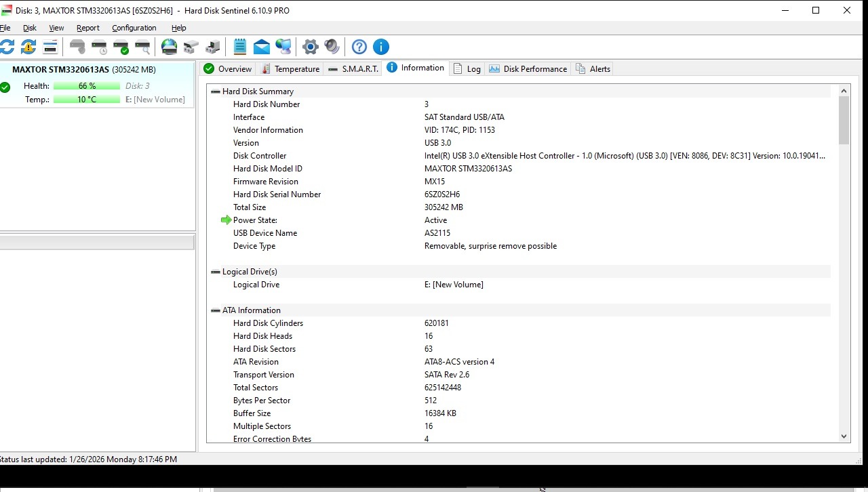Click the speaker sound icon
Screen dimensions: 868x492
click(x=332, y=47)
